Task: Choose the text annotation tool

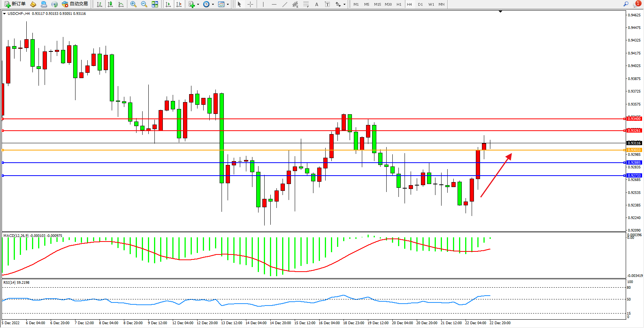Action: click(316, 4)
